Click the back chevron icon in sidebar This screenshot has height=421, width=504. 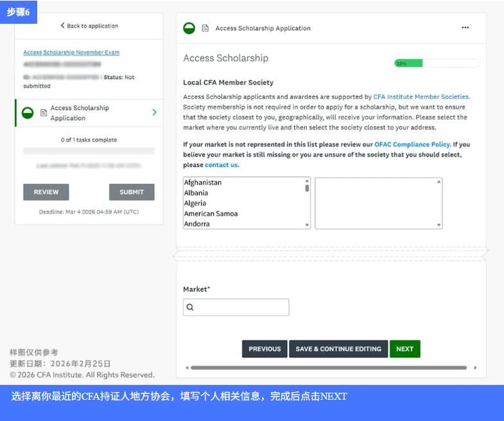pos(62,26)
